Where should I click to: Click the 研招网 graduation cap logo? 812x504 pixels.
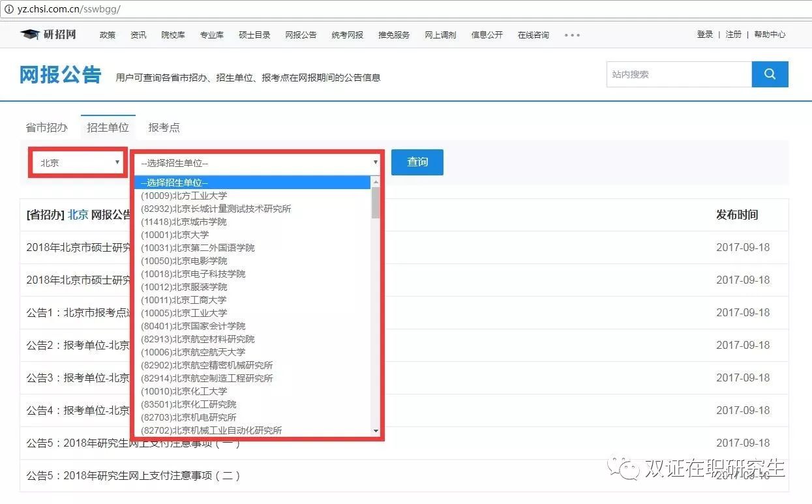click(30, 35)
